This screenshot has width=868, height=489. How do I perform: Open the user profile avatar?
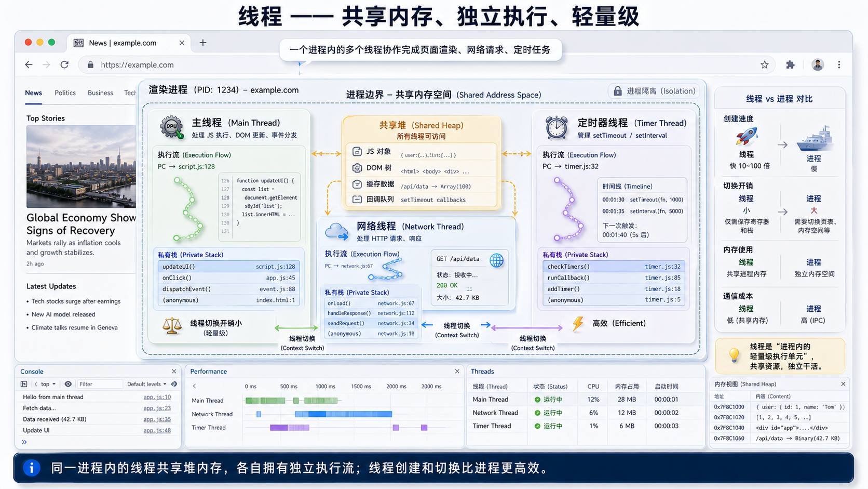tap(818, 65)
